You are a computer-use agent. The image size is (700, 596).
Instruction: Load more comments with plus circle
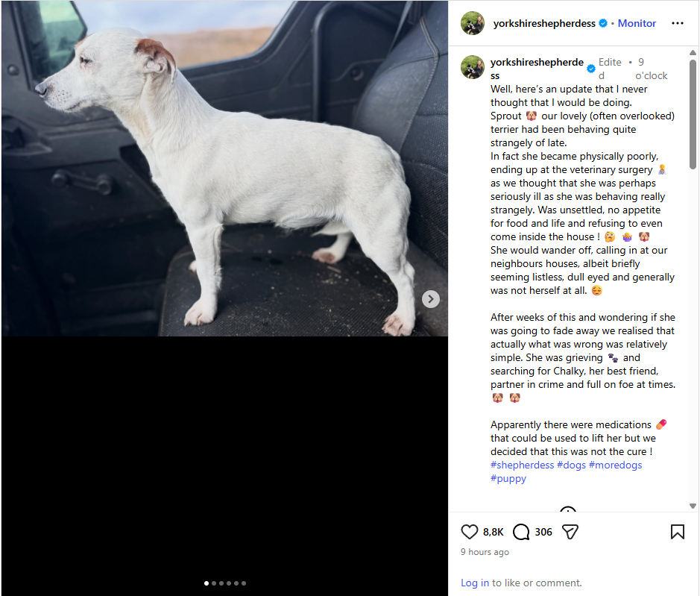point(568,509)
